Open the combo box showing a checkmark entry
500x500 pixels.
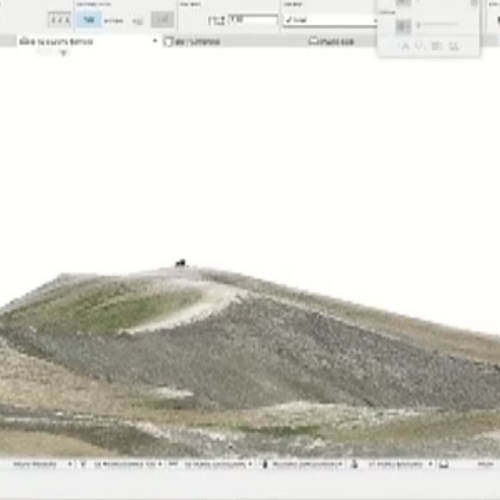pos(330,20)
